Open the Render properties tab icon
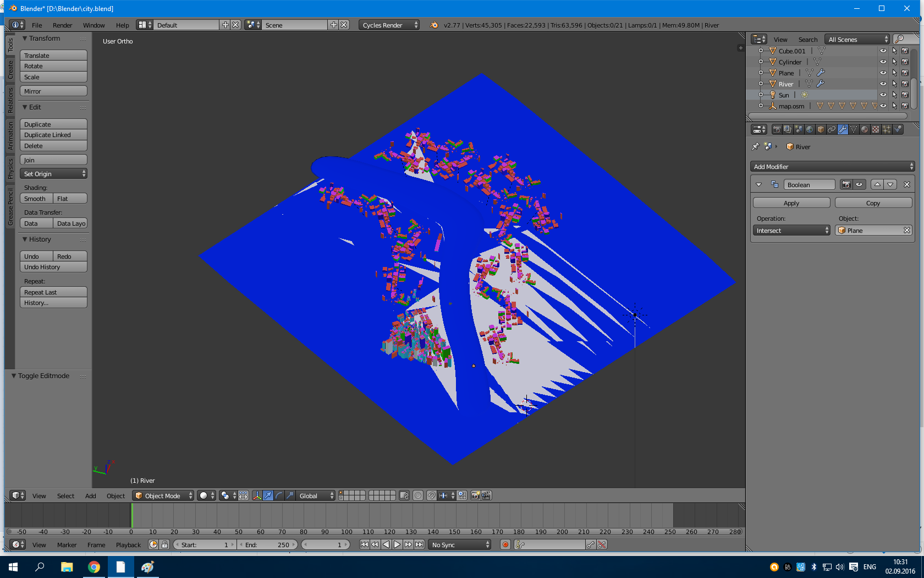The image size is (924, 578). pos(777,129)
